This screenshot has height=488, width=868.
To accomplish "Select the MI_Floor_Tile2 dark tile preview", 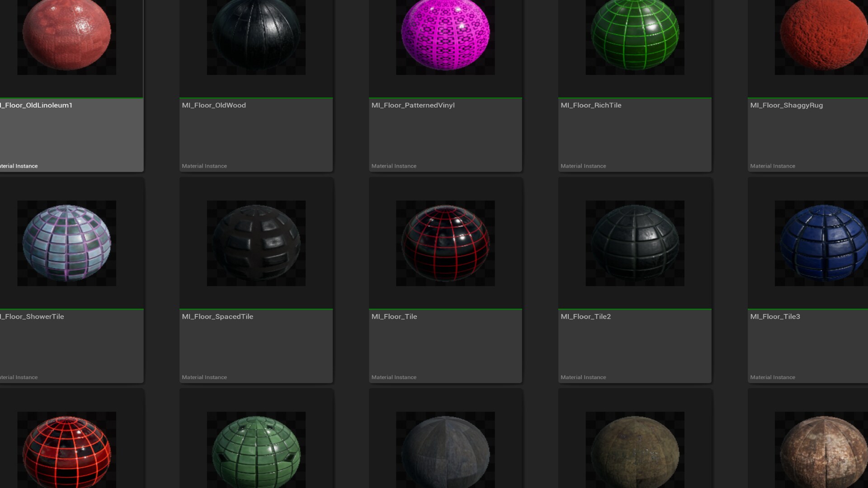I will tap(634, 243).
